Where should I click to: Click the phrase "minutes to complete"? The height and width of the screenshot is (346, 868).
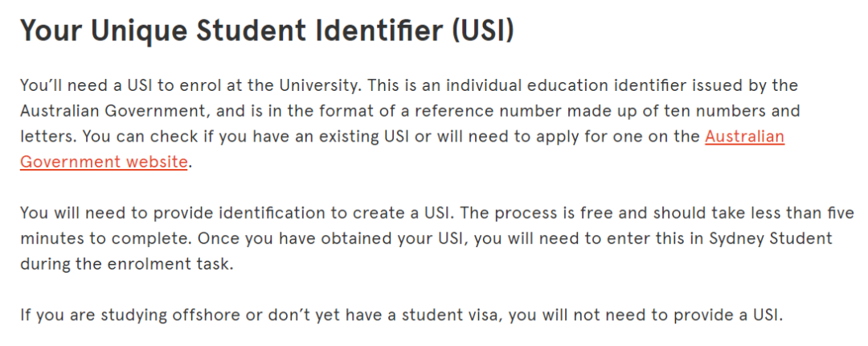pyautogui.click(x=106, y=239)
